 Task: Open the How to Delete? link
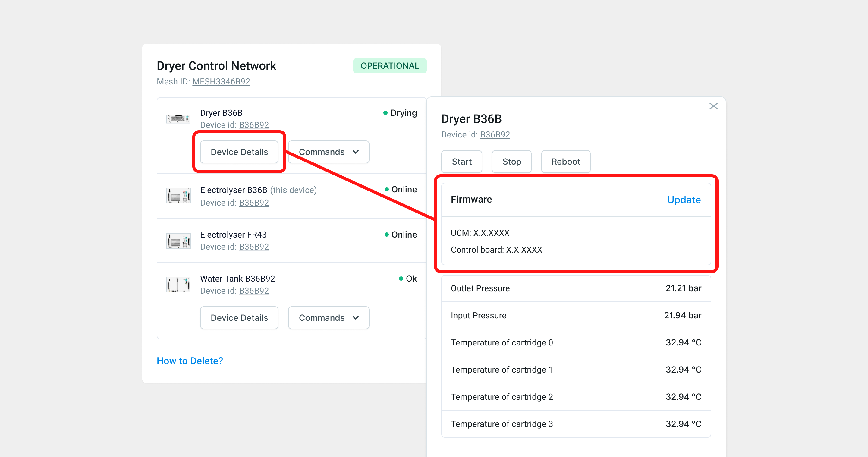(190, 361)
